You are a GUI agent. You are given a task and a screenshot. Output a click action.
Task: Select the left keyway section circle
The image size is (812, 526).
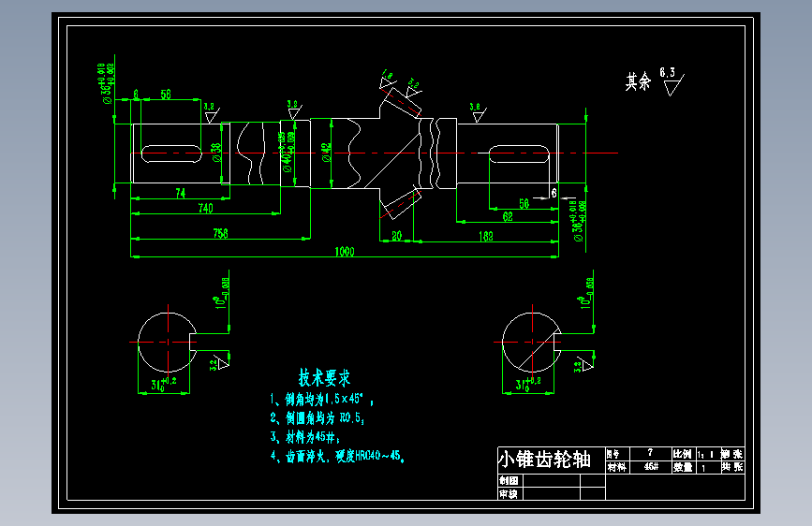pyautogui.click(x=168, y=343)
